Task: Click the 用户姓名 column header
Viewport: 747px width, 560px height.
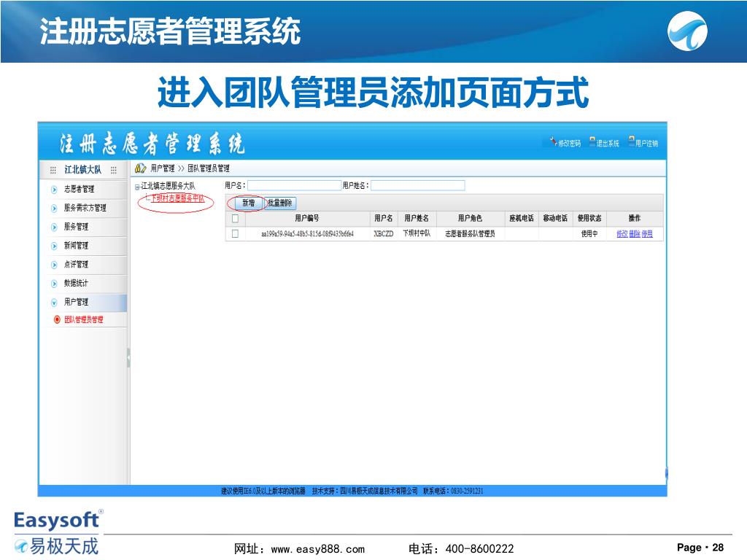Action: pos(417,219)
